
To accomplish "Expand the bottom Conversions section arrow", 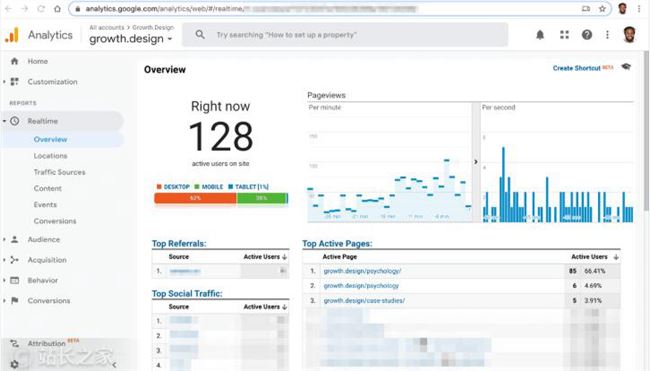I will click(x=4, y=301).
